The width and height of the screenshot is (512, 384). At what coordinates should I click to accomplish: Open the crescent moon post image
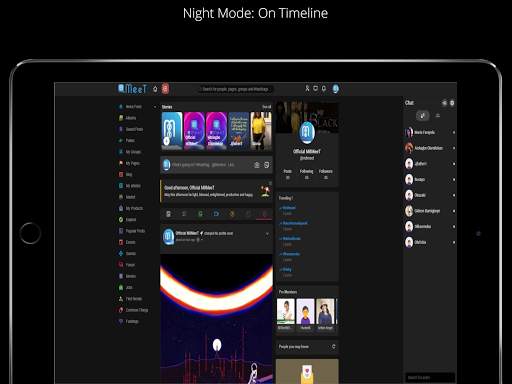tap(216, 319)
